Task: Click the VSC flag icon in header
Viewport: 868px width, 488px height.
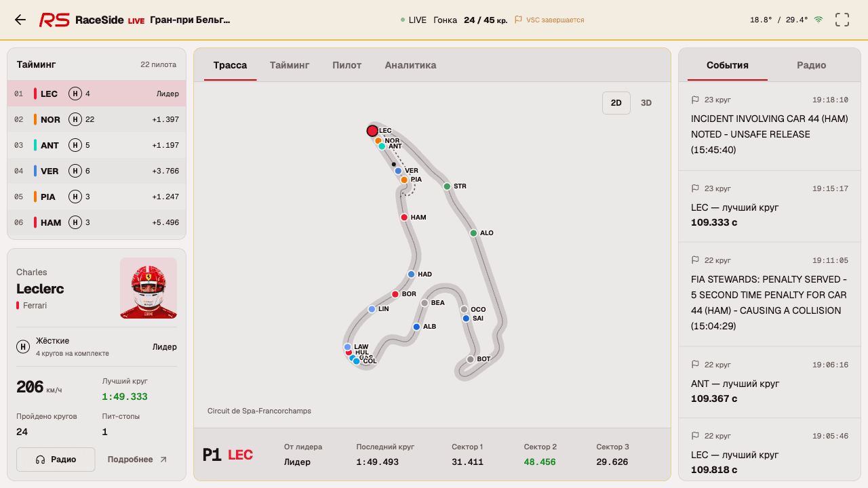Action: [x=518, y=20]
